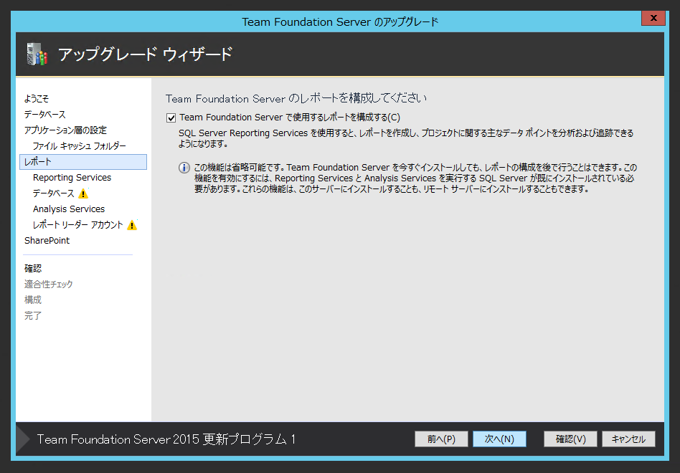
Task: Open the ファイル キャッシュ フォルダー step
Action: coord(79,146)
